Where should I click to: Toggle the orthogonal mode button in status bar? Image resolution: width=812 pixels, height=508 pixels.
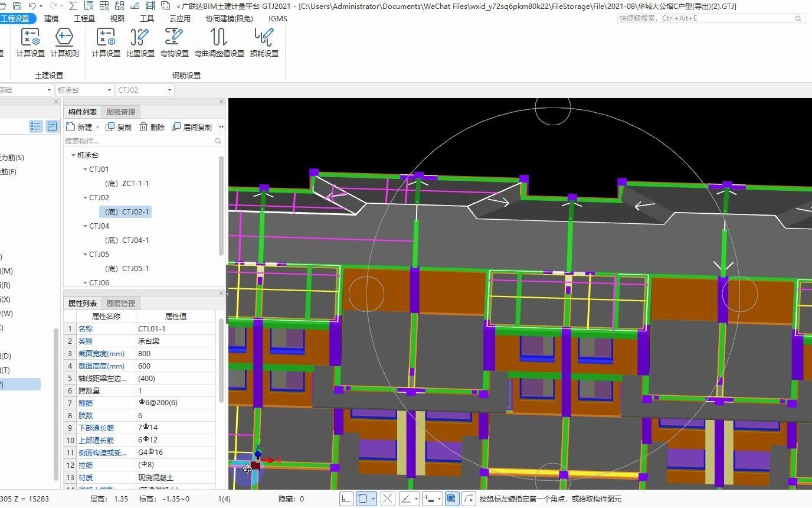(x=346, y=499)
